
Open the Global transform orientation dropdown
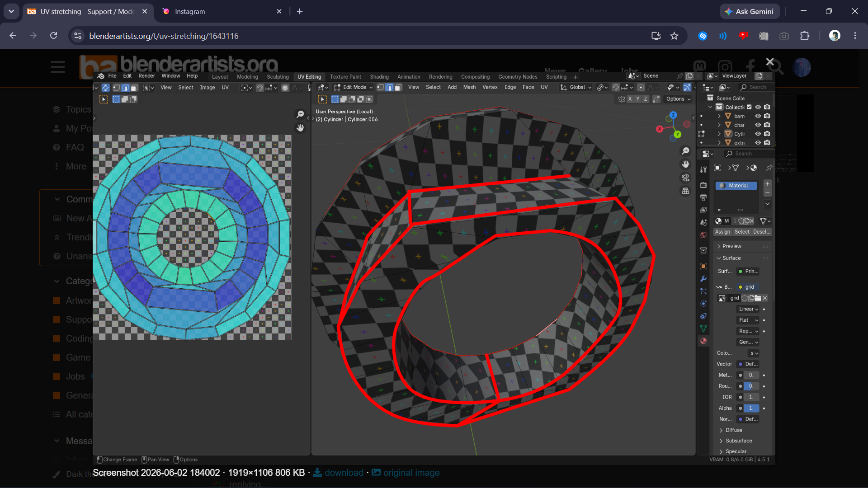coord(576,87)
